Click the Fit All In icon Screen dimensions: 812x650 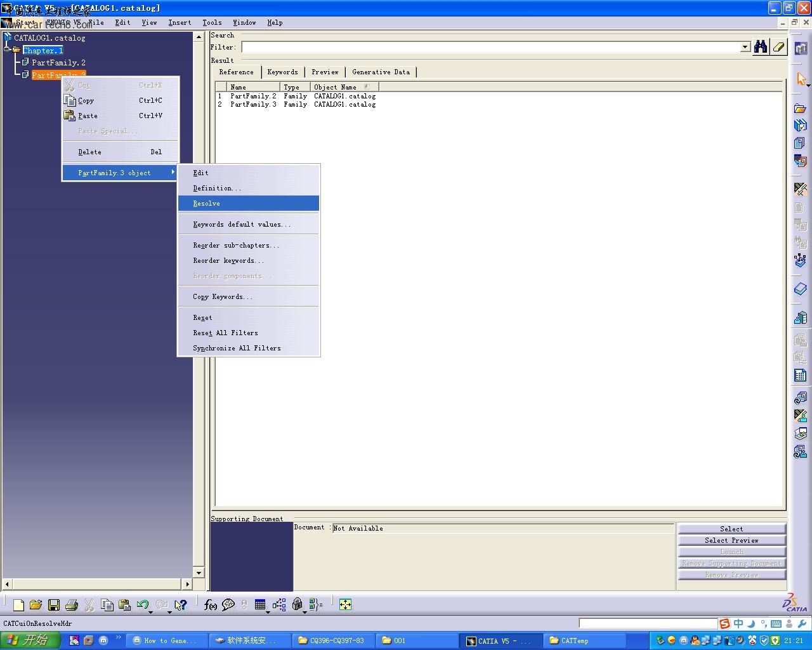click(345, 605)
